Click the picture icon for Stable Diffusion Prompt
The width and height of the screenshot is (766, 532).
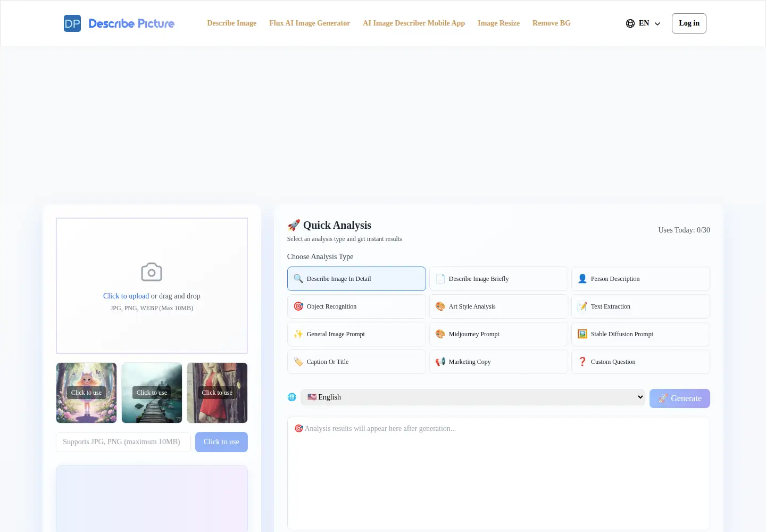point(582,334)
